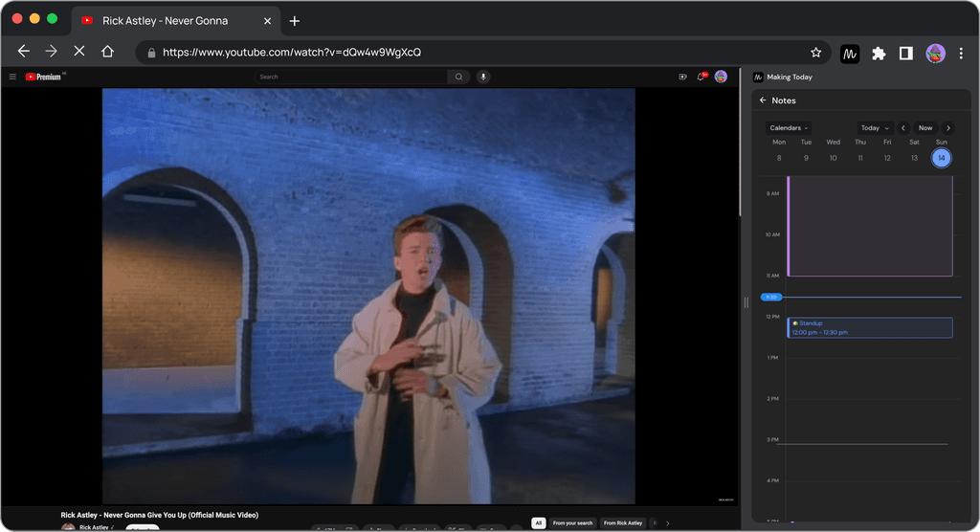Go to next period in calendar
Viewport: 980px width, 532px height.
pos(948,128)
